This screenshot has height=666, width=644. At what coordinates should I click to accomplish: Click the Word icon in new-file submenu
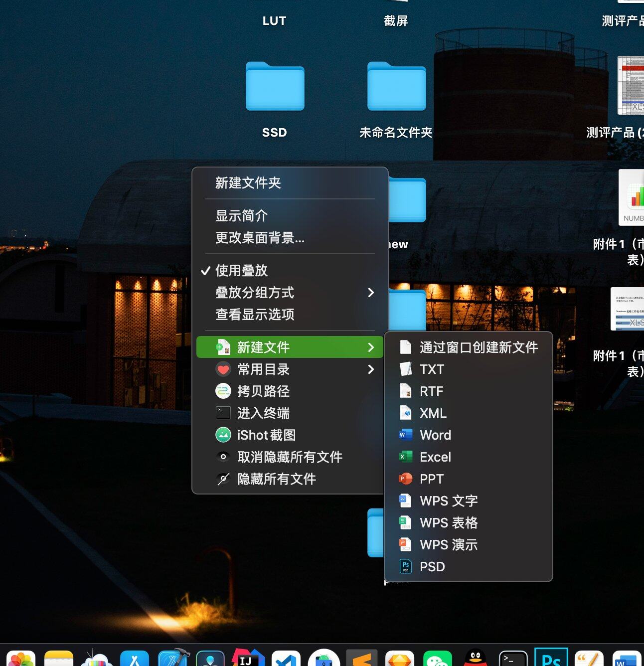pos(406,435)
